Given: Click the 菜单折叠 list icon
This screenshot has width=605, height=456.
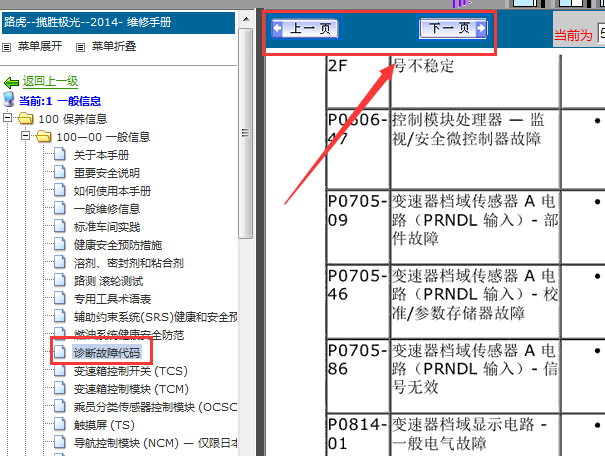Looking at the screenshot, I should point(80,47).
